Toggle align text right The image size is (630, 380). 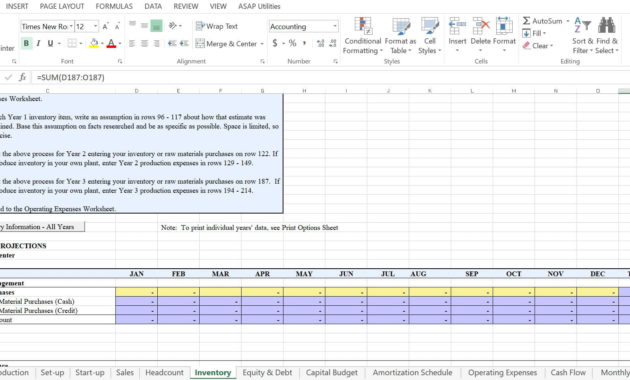156,43
